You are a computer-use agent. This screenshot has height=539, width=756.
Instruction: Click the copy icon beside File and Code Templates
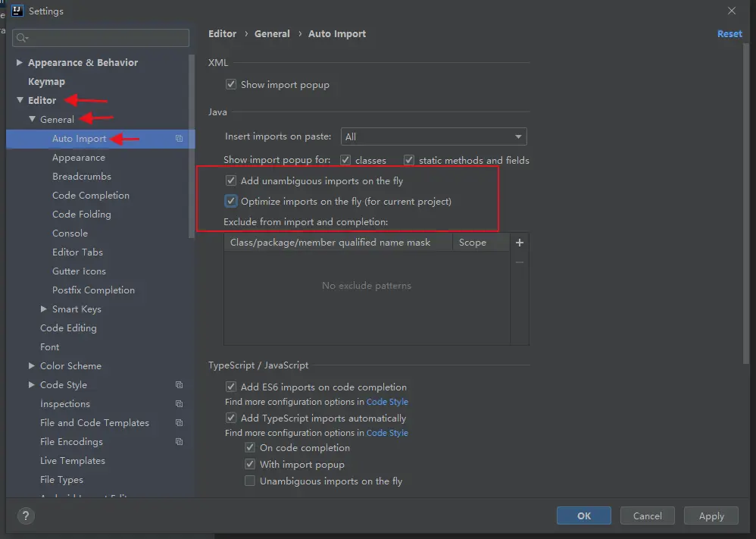(x=180, y=423)
